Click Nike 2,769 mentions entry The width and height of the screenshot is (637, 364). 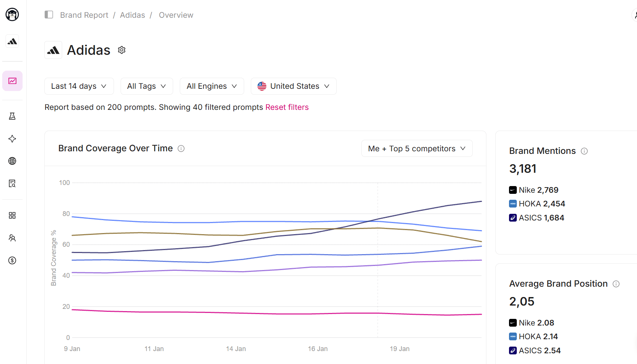534,190
